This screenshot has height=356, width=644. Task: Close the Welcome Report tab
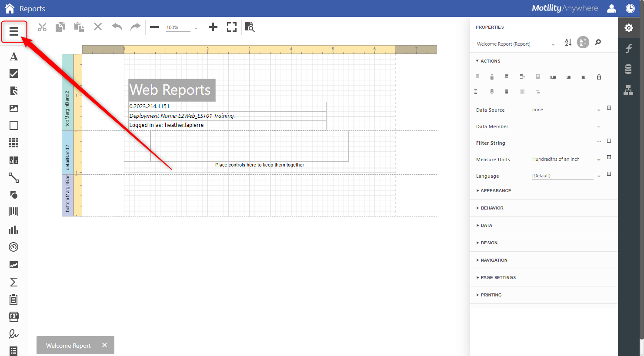coord(104,345)
